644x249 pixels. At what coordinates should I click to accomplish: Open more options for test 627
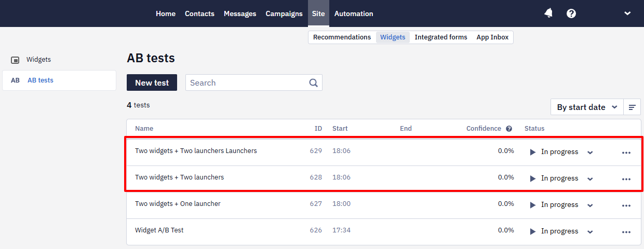tap(626, 205)
